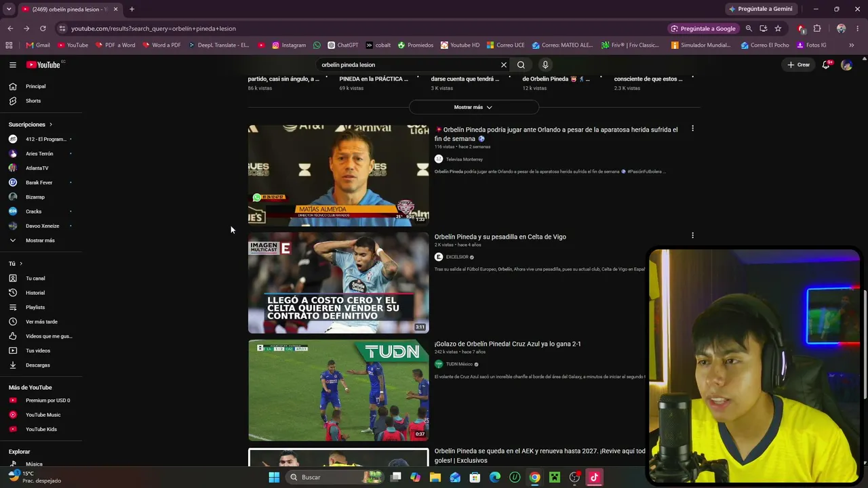Viewport: 868px width, 488px height.
Task: Open '¡Golazo de Orbelín Pineda!' video title
Action: tap(508, 344)
